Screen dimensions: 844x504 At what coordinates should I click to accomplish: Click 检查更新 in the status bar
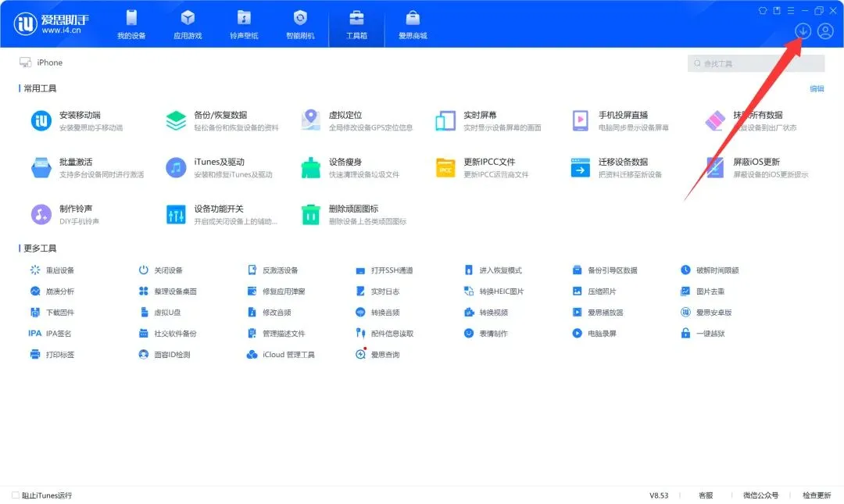coord(817,495)
